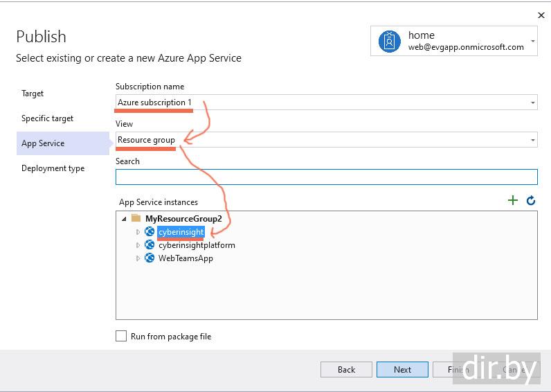This screenshot has width=551, height=392.
Task: Click the cyberinsight app service globe icon
Action: 150,232
